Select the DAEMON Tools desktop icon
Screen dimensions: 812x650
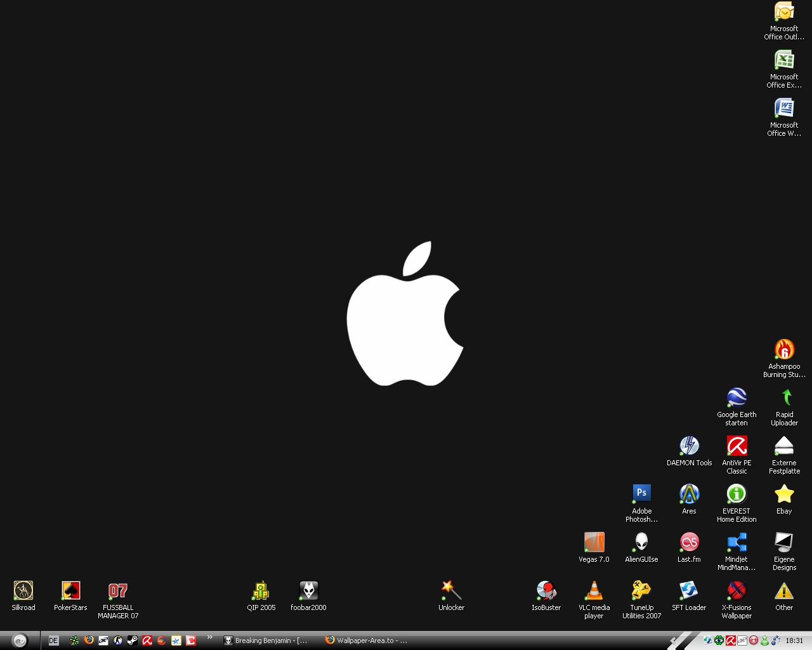tap(689, 446)
